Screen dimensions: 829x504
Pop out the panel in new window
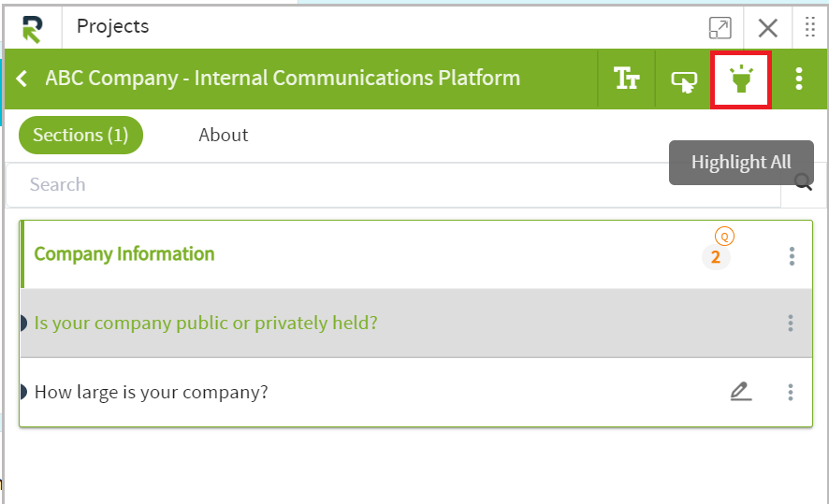pyautogui.click(x=720, y=28)
